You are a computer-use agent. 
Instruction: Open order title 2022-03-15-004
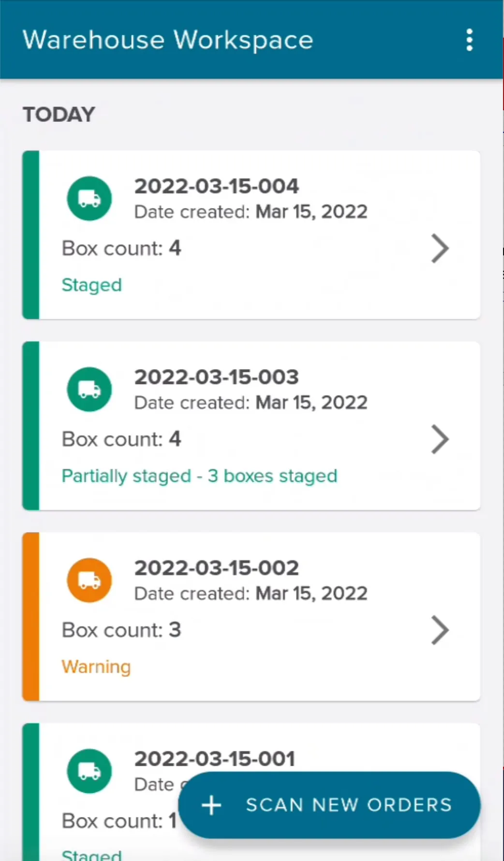pyautogui.click(x=216, y=186)
